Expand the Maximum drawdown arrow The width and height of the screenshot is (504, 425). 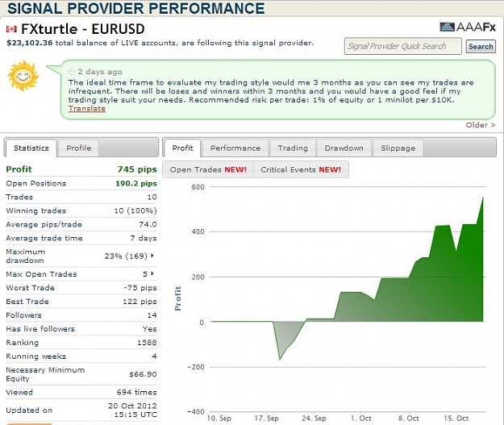tap(152, 256)
